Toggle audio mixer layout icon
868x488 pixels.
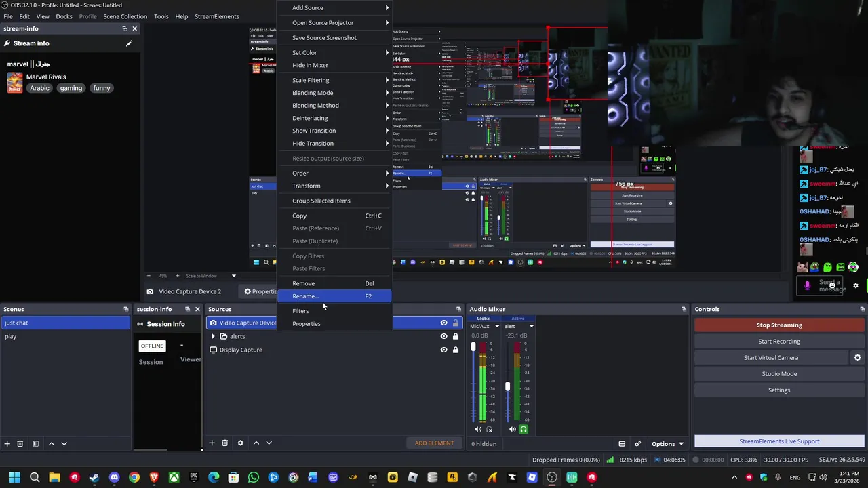coord(622,444)
